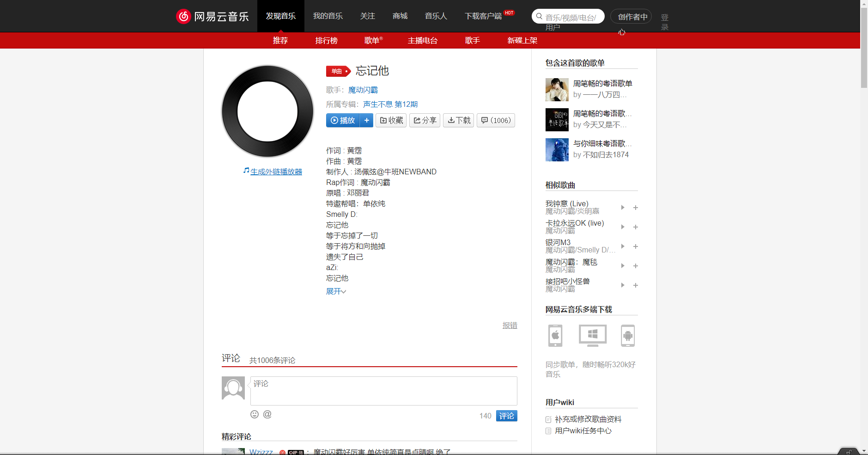The image size is (868, 455).
Task: Collect the song via the 收藏 button
Action: 391,120
